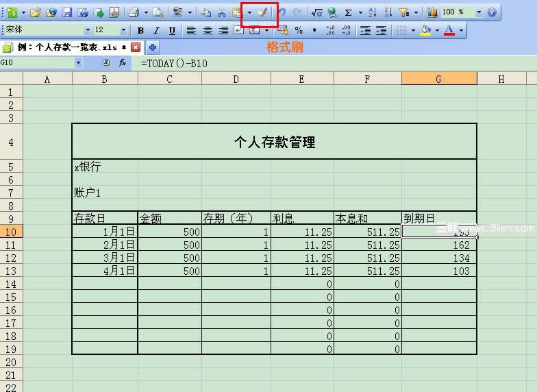Image resolution: width=537 pixels, height=392 pixels.
Task: Apply percent style
Action: coord(299,31)
